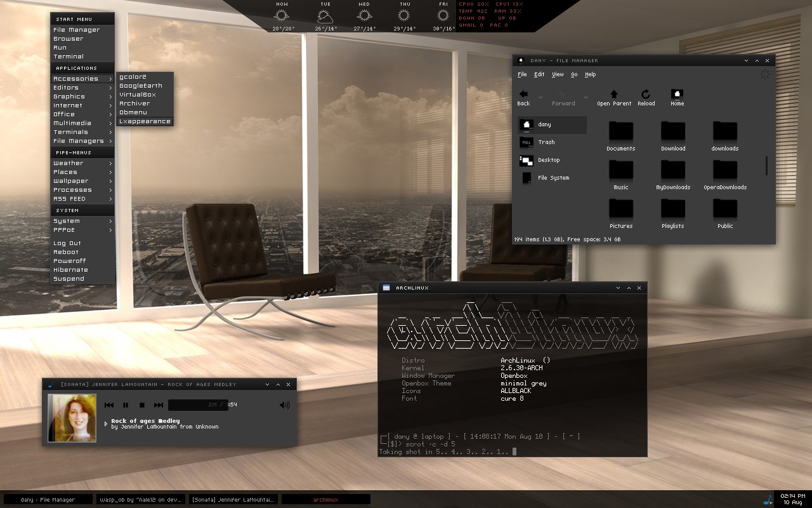Click the volume speaker icon in Sonata
812x508 pixels.
click(x=285, y=405)
